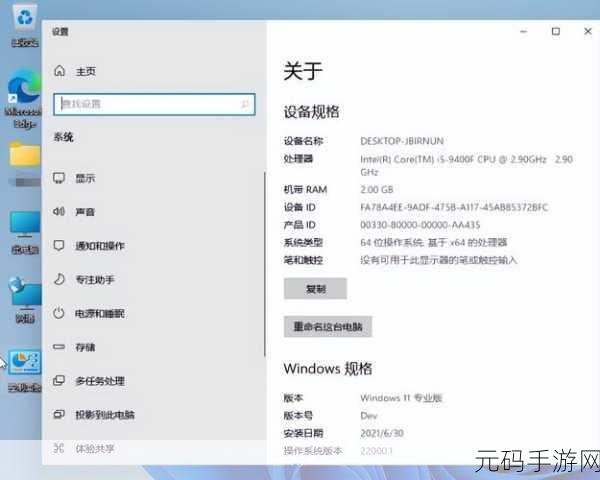The height and width of the screenshot is (480, 600).
Task: Click the product ID 00330-80000-00000-AA435
Action: pyautogui.click(x=420, y=225)
